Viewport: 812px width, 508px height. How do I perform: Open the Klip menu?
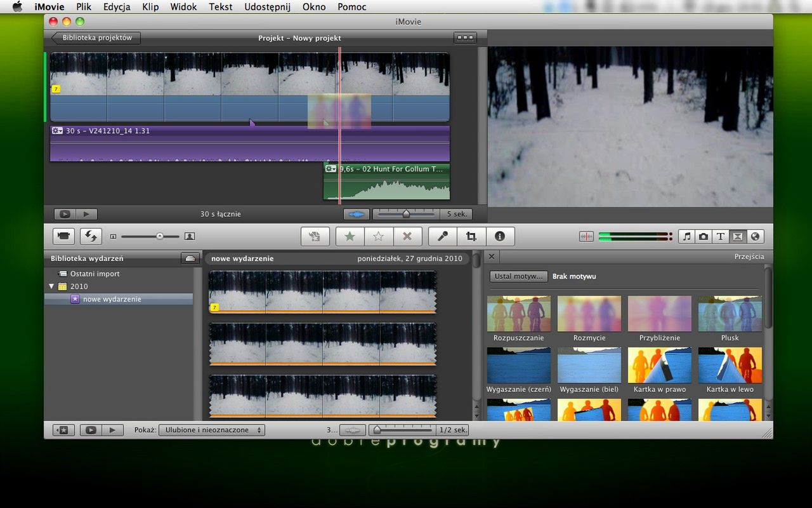(150, 7)
